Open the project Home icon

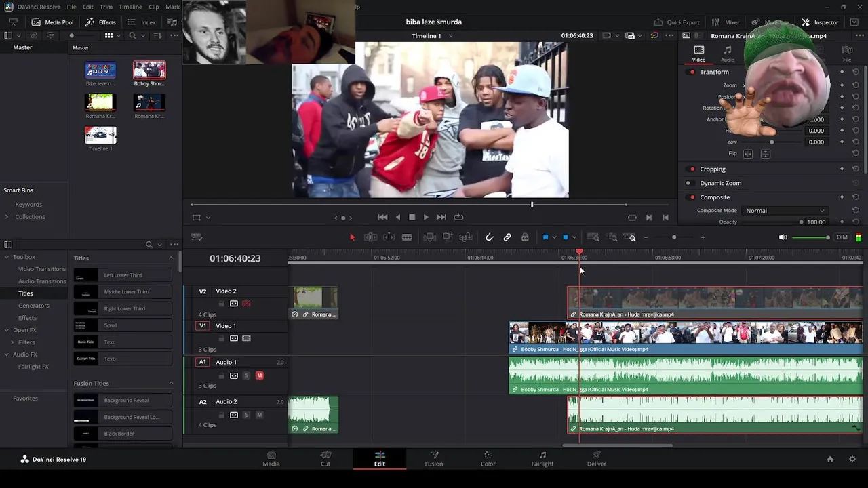coord(830,459)
